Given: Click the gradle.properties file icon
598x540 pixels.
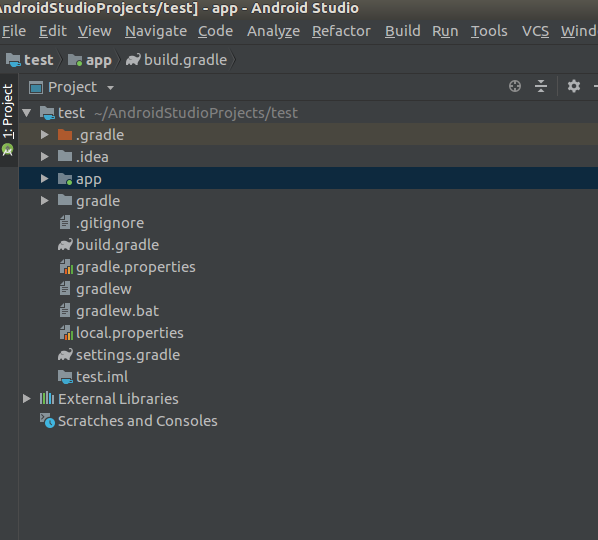Looking at the screenshot, I should [x=66, y=267].
